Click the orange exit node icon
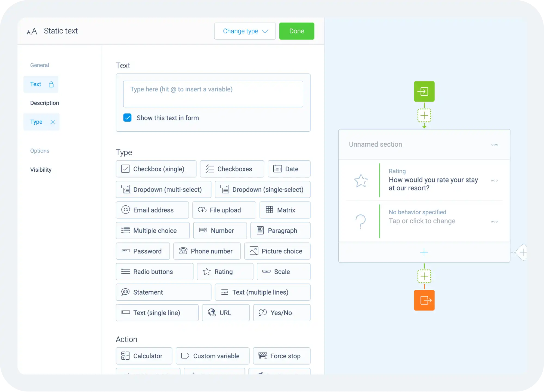The height and width of the screenshot is (392, 544). 424,300
